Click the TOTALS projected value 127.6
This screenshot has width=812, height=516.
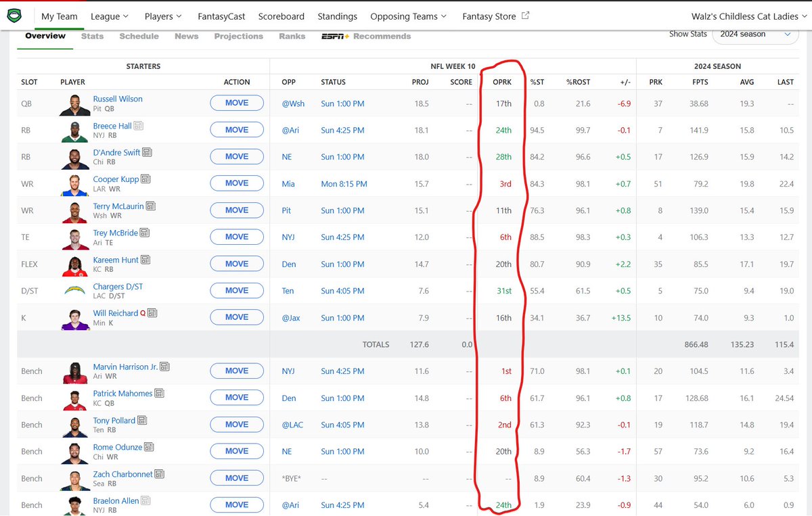click(x=420, y=344)
